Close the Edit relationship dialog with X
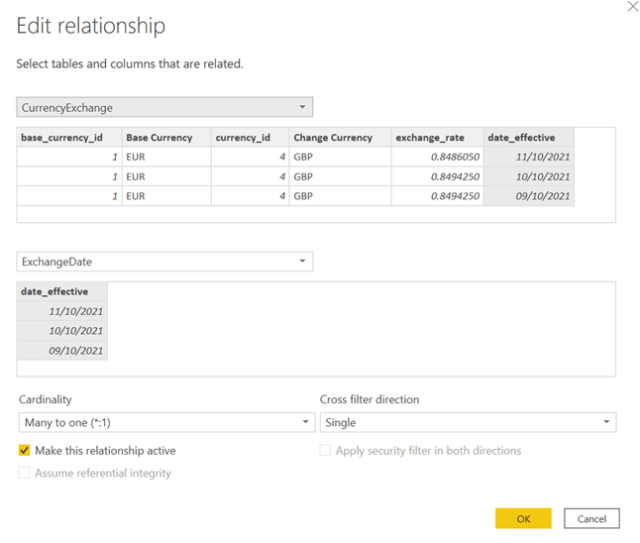Screen dimensions: 640x543 tap(631, 6)
